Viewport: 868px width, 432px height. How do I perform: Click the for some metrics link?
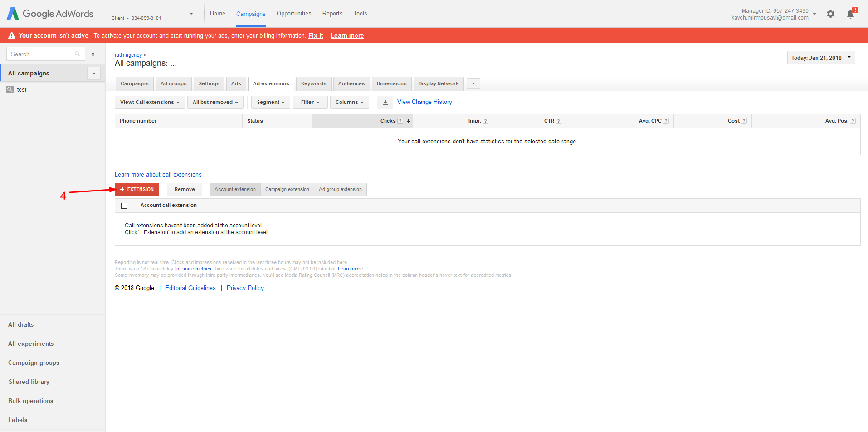pos(193,269)
